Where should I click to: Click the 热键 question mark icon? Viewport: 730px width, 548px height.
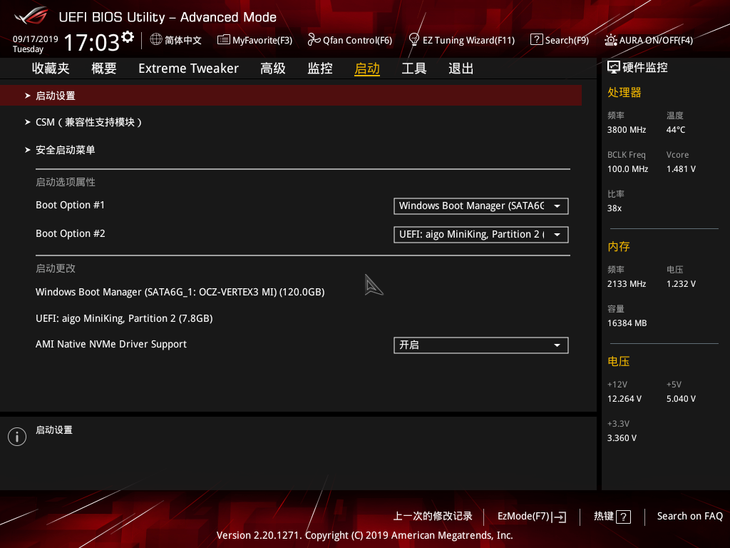point(623,516)
